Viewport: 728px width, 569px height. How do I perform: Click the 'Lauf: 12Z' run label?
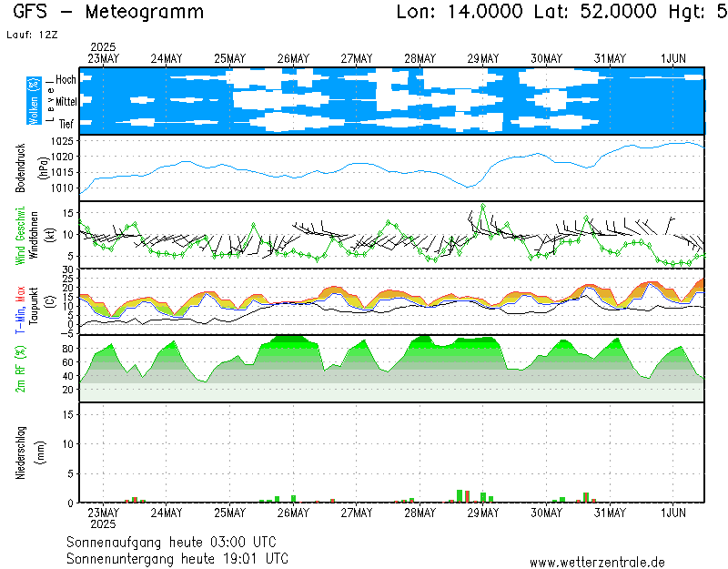pyautogui.click(x=32, y=35)
